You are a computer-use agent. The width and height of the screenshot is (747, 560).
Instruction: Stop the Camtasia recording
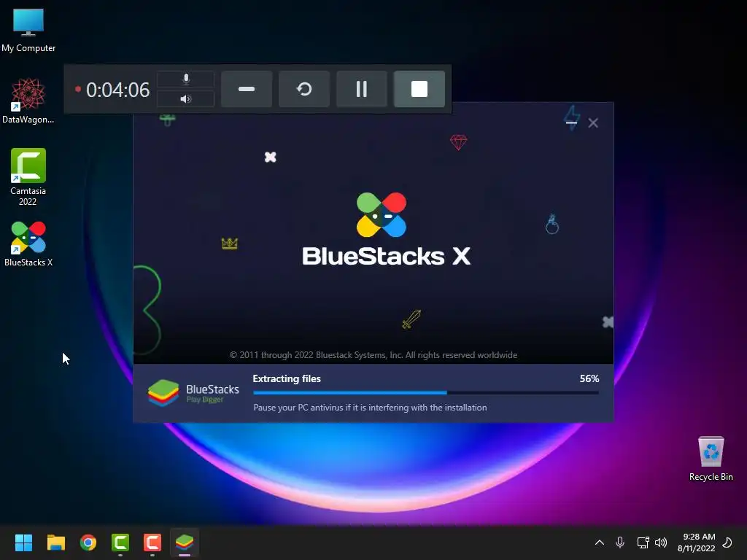(x=419, y=89)
